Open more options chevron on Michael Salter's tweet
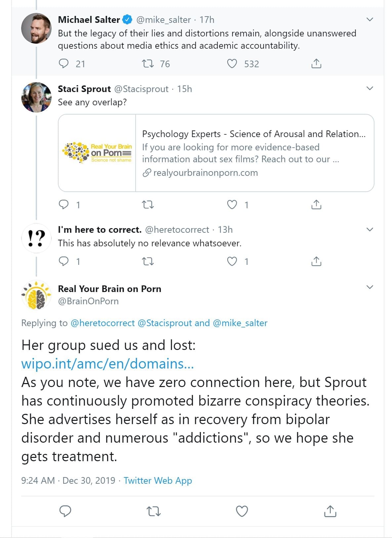The image size is (392, 538). point(370,20)
